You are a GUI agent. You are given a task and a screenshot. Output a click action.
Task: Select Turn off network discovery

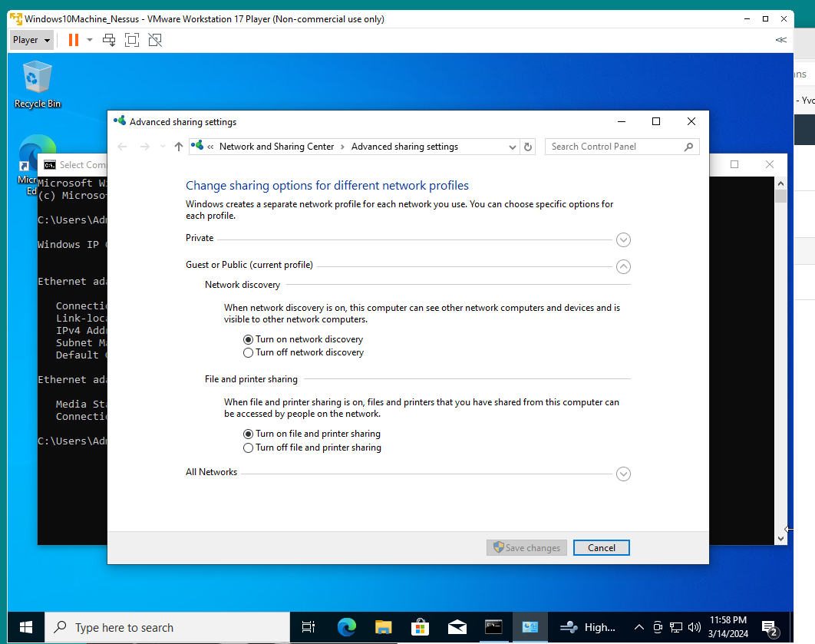tap(249, 352)
